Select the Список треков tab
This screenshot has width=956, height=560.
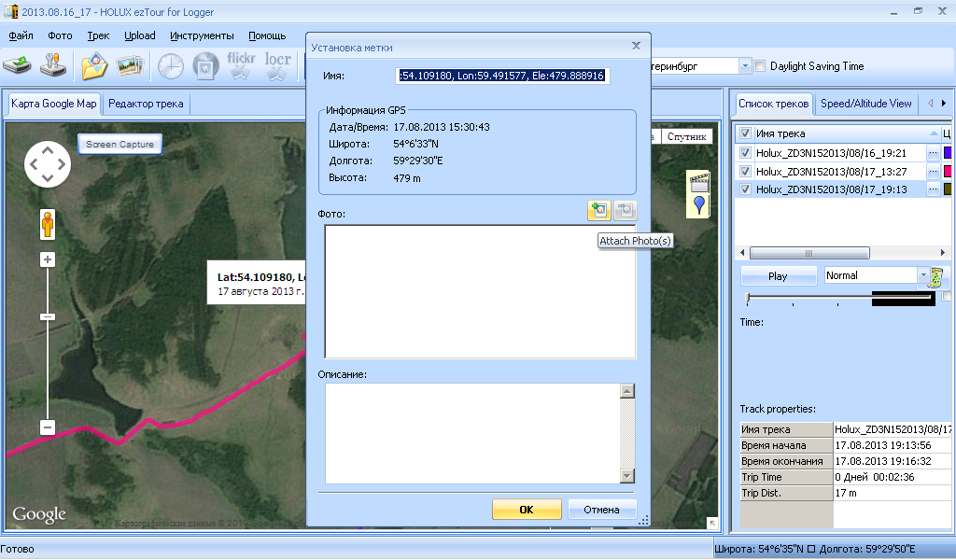pyautogui.click(x=773, y=104)
